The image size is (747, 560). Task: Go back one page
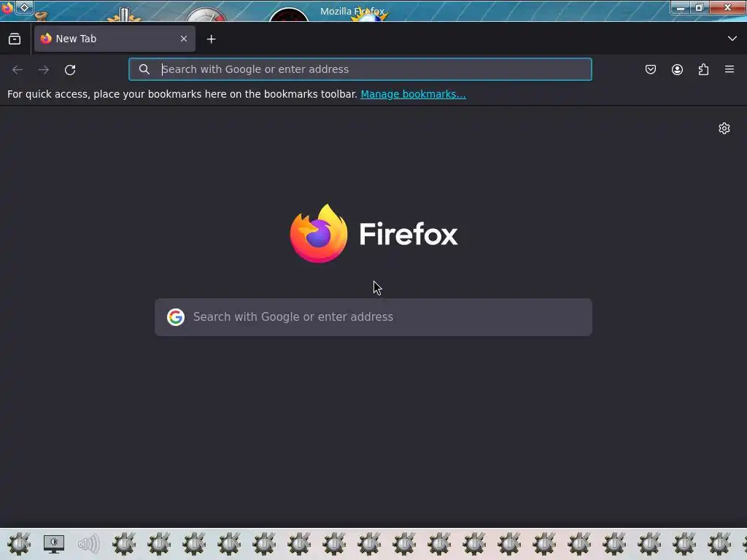(18, 69)
